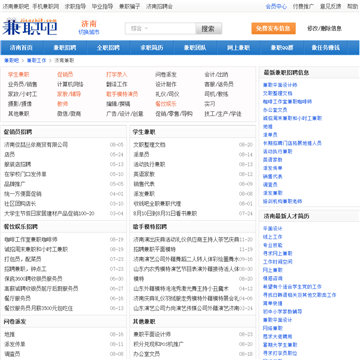Open the 帮助 link
360x360 pixels.
[352, 6]
